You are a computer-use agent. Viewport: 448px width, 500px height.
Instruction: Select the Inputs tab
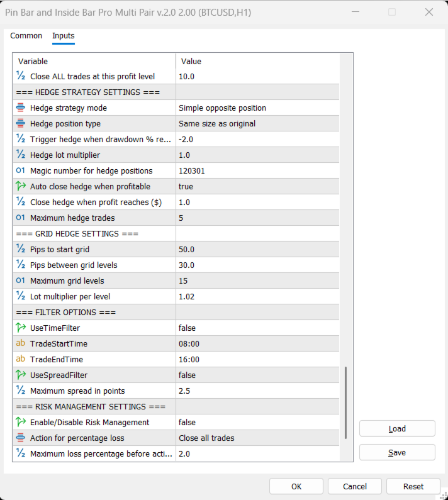[64, 36]
